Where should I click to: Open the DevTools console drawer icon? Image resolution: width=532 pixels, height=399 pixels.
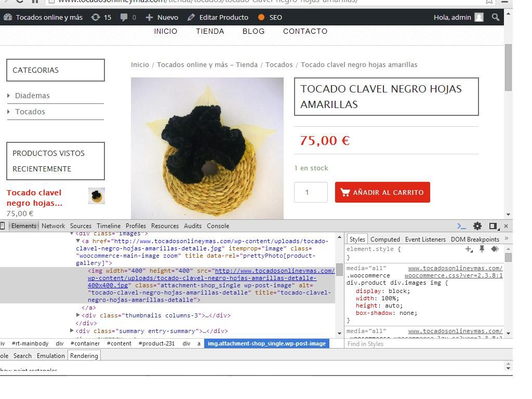pos(461,226)
